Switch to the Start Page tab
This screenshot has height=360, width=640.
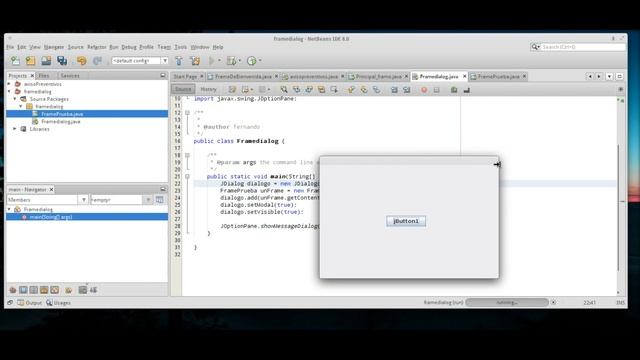[185, 76]
